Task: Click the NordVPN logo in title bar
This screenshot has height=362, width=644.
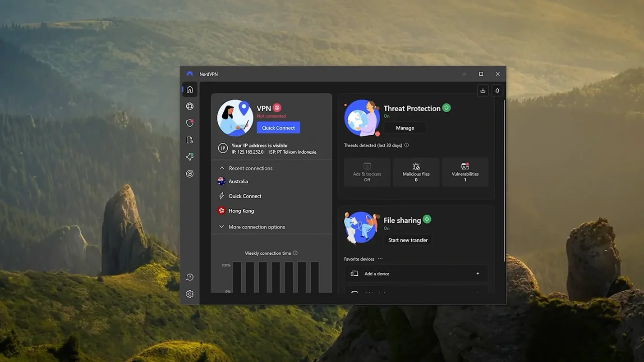Action: pyautogui.click(x=190, y=74)
